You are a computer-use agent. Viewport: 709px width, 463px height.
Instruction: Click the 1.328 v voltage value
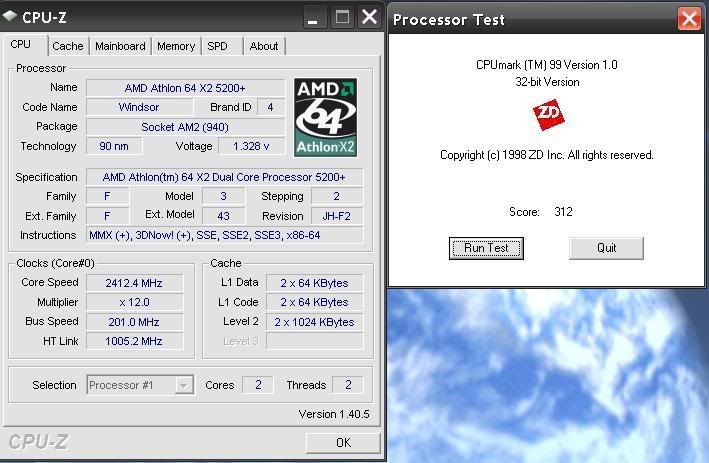251,146
